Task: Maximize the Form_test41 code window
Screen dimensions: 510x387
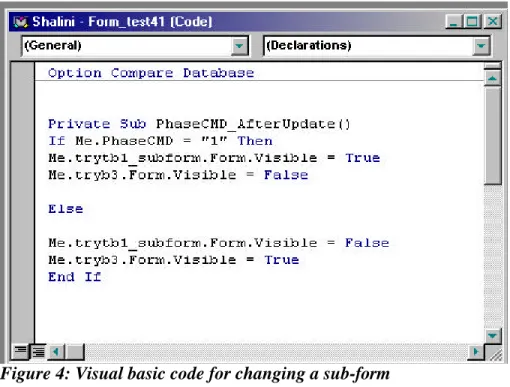Action: 472,22
